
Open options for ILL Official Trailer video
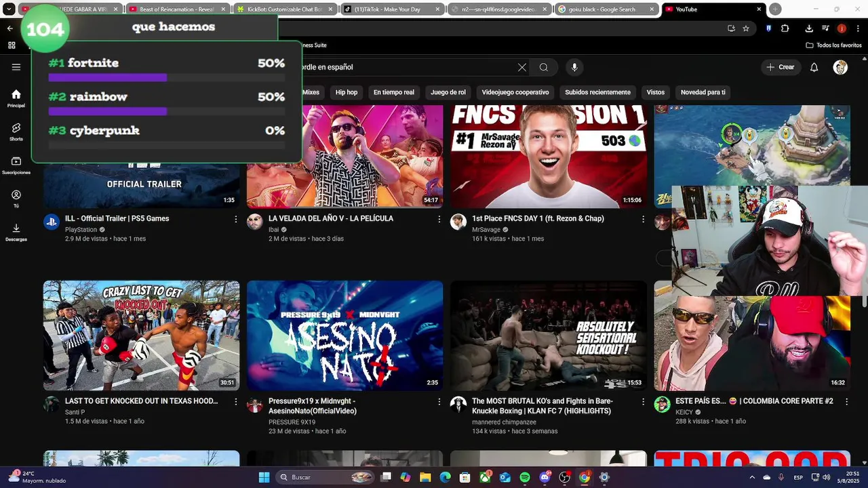pos(236,219)
